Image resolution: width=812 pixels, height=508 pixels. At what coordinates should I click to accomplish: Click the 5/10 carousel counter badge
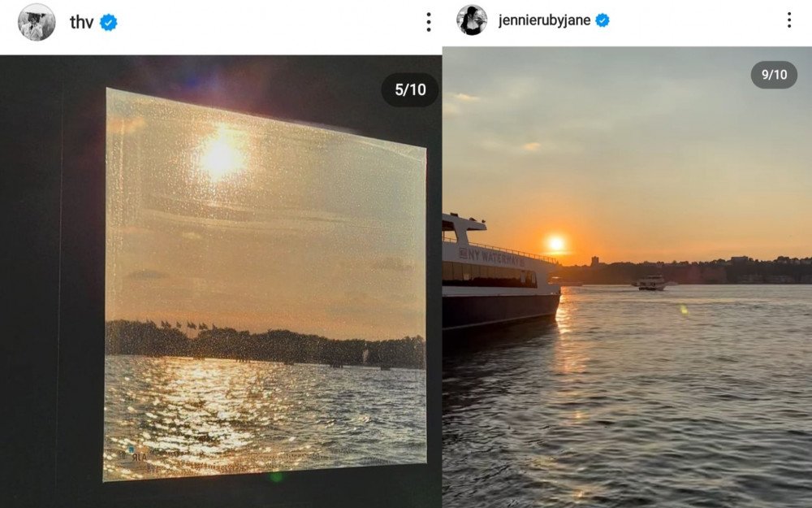pos(410,90)
